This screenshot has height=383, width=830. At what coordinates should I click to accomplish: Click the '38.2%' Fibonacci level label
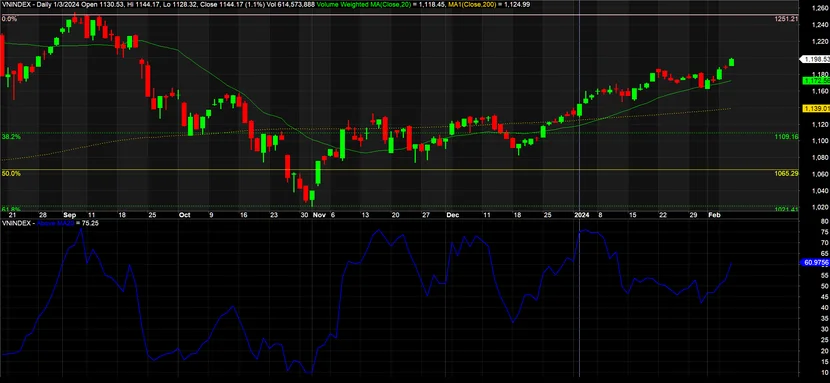pyautogui.click(x=11, y=136)
